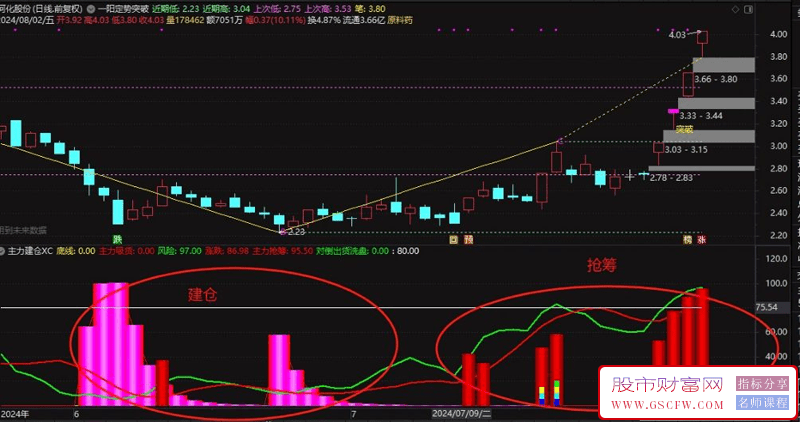Viewport: 800px width, 422px height.
Task: Click the green 跌 signal marker
Action: click(x=118, y=239)
